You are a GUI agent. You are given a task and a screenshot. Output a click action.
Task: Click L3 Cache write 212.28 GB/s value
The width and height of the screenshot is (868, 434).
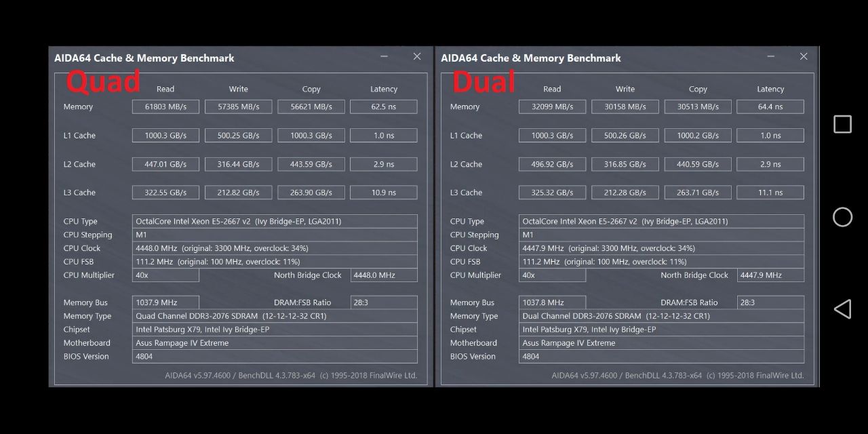tap(625, 193)
